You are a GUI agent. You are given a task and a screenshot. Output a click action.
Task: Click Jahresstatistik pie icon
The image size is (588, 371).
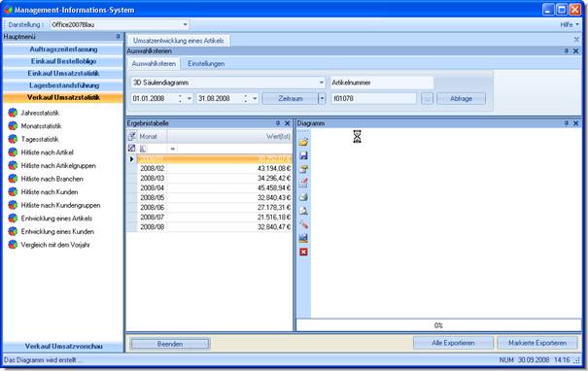pyautogui.click(x=13, y=113)
